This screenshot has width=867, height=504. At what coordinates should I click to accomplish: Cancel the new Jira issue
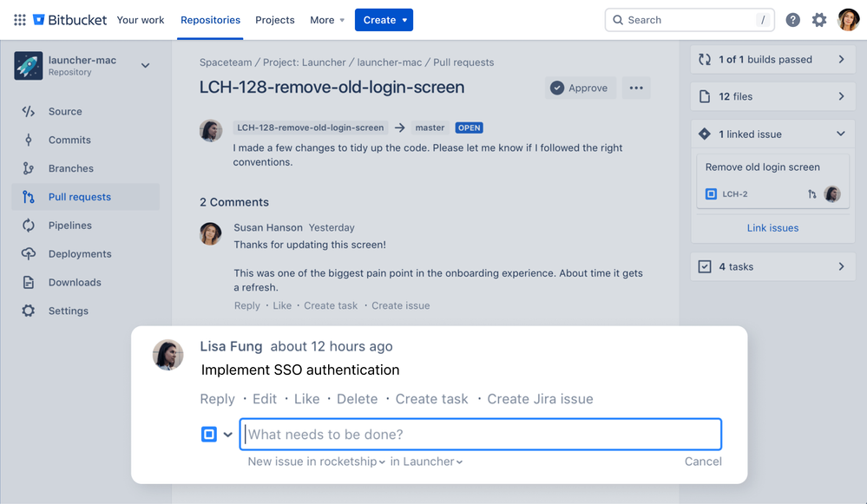pyautogui.click(x=703, y=461)
